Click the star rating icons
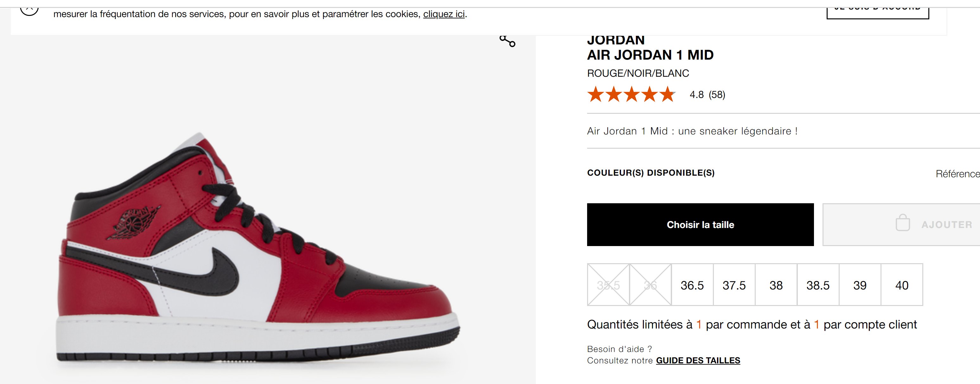 tap(631, 94)
